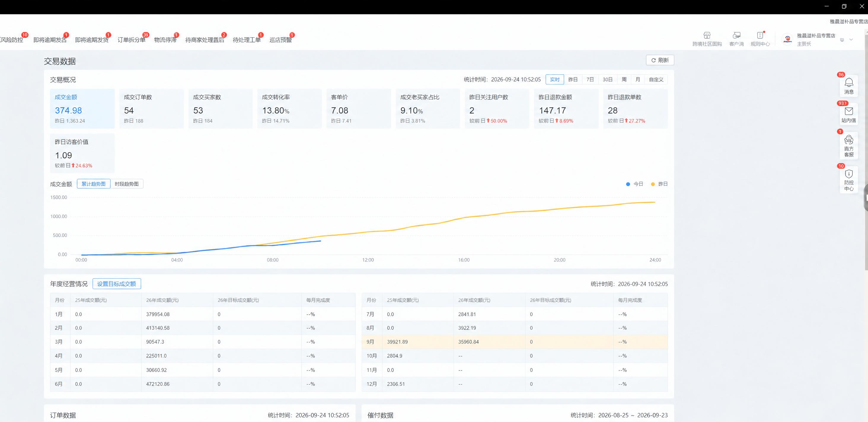Image resolution: width=868 pixels, height=422 pixels.
Task: Select the 昨日访客价值 metric card
Action: pos(82,153)
